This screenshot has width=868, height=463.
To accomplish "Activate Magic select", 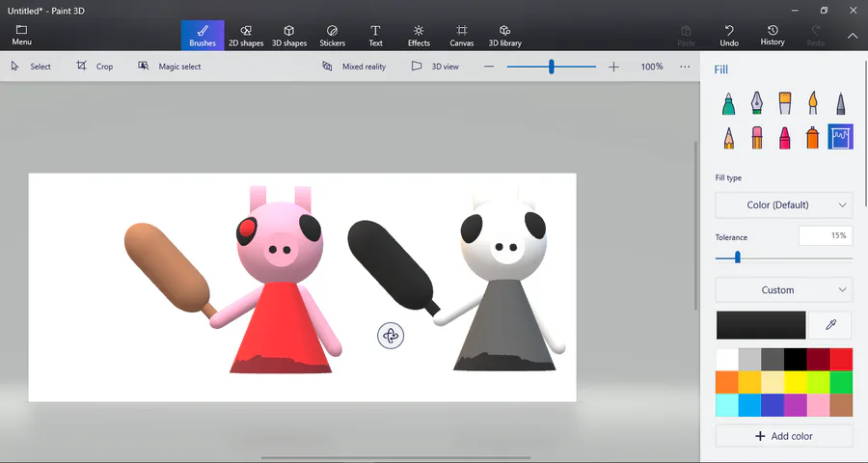I will click(x=170, y=67).
